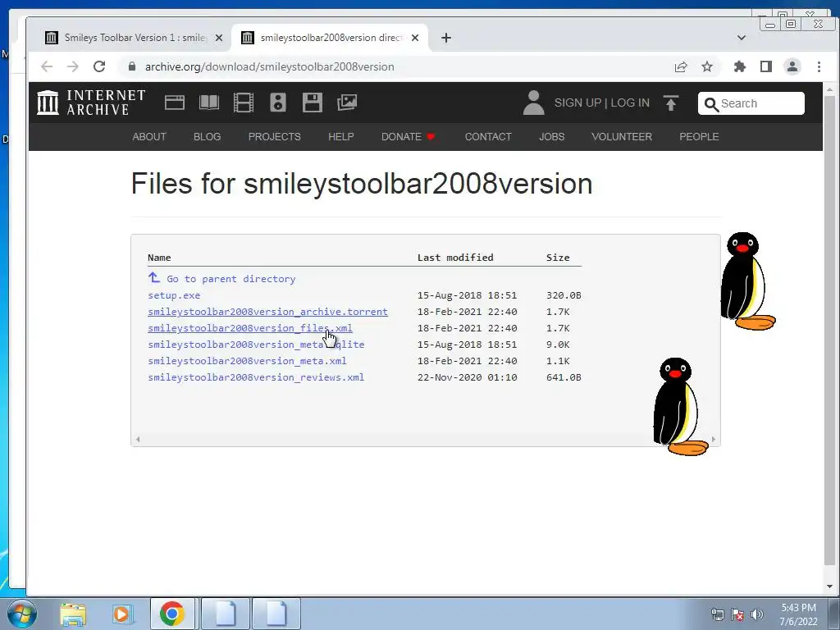Open the Texts book icon in the navbar
Viewport: 840px width, 630px height.
point(209,103)
